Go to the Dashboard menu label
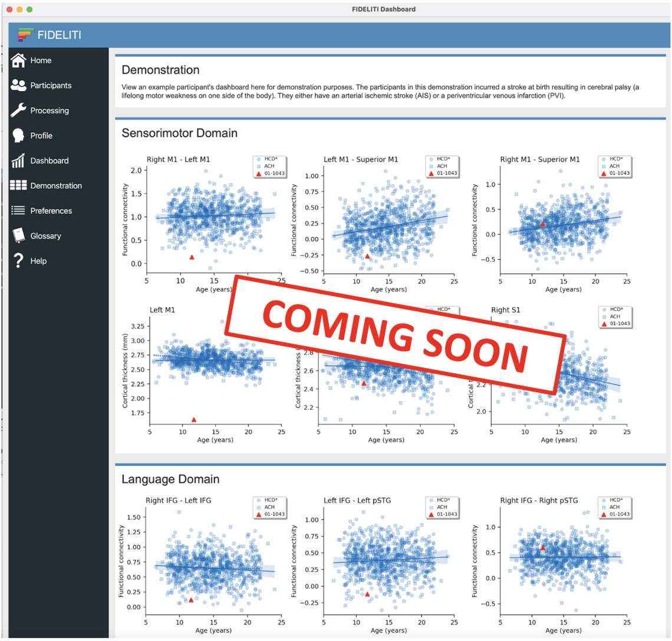The image size is (672, 641). [x=50, y=161]
